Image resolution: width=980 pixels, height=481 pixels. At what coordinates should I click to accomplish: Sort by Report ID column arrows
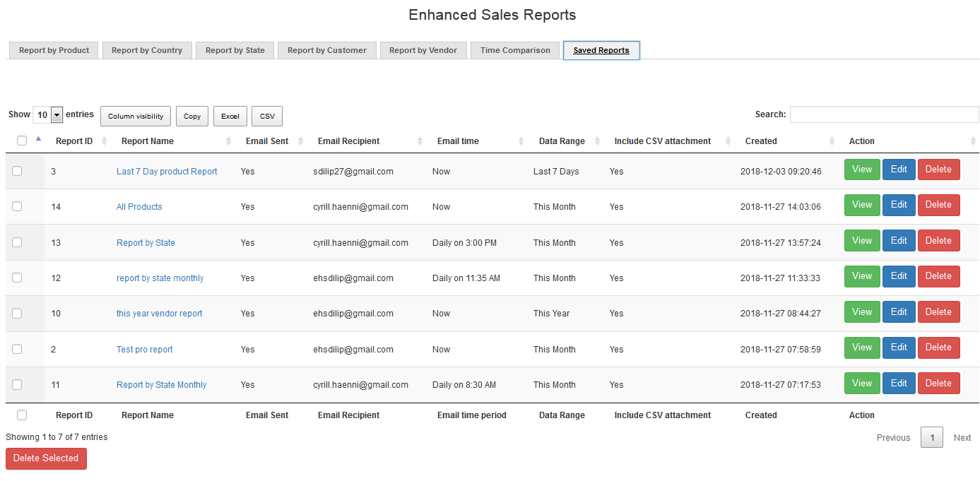point(105,141)
